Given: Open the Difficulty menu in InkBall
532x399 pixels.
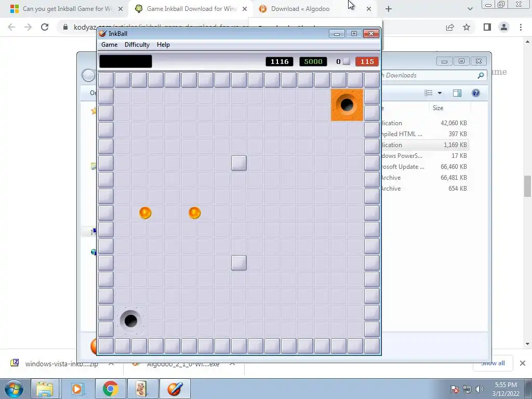Looking at the screenshot, I should (x=137, y=45).
